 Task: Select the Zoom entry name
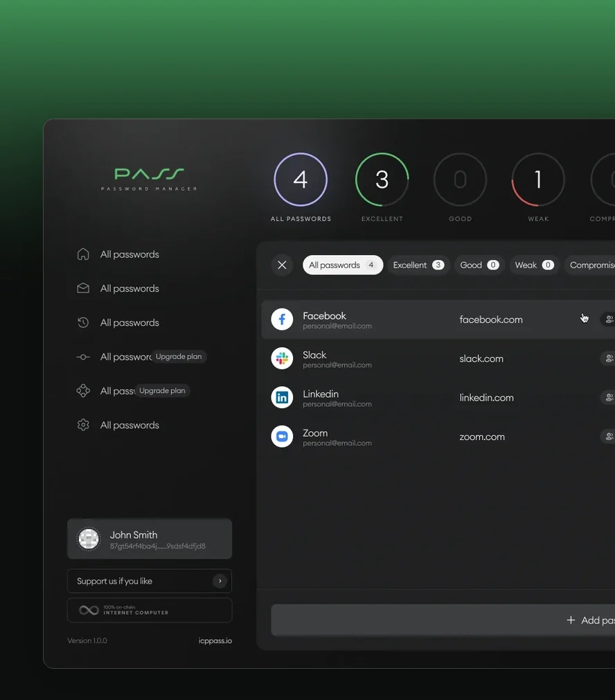(315, 433)
